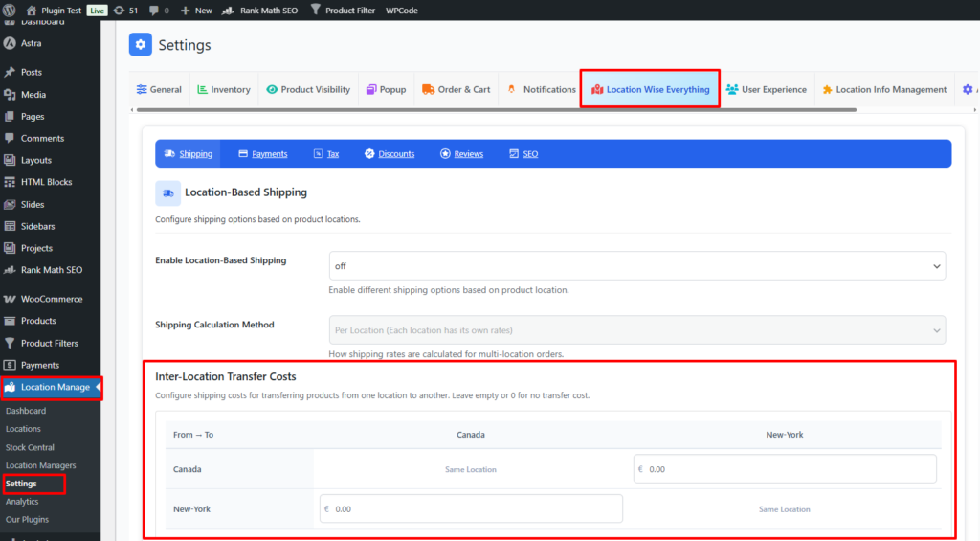980x541 pixels.
Task: Click the WordPress logo in admin bar
Action: tap(9, 11)
